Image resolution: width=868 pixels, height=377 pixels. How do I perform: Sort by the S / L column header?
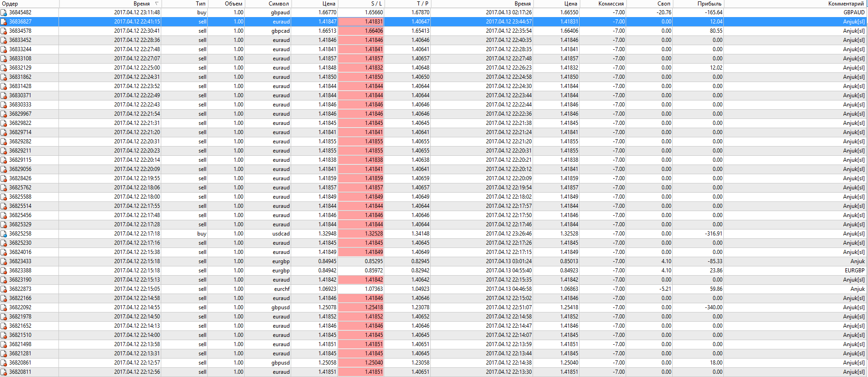(x=361, y=4)
